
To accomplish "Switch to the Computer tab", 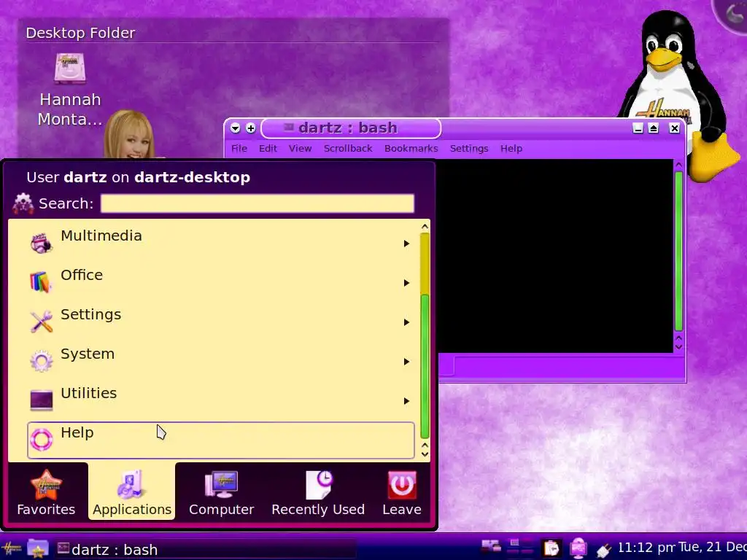I will coord(222,492).
